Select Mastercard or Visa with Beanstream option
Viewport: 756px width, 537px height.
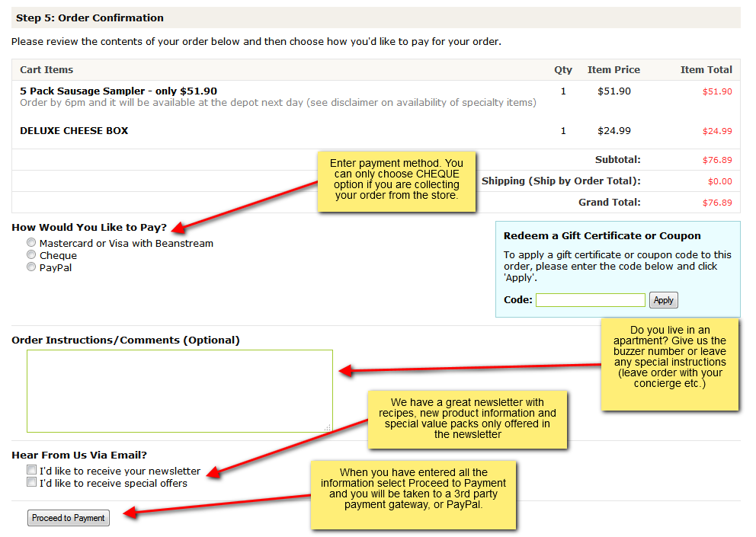31,243
